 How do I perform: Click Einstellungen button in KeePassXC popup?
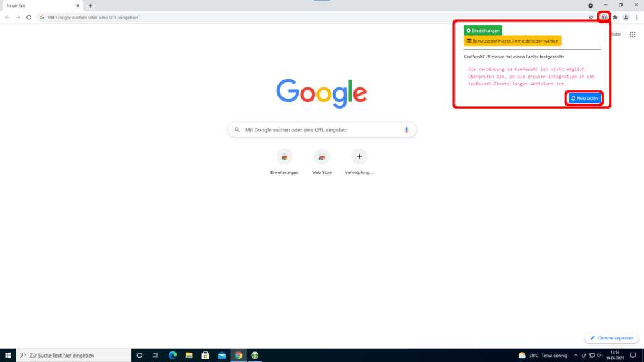coord(482,30)
